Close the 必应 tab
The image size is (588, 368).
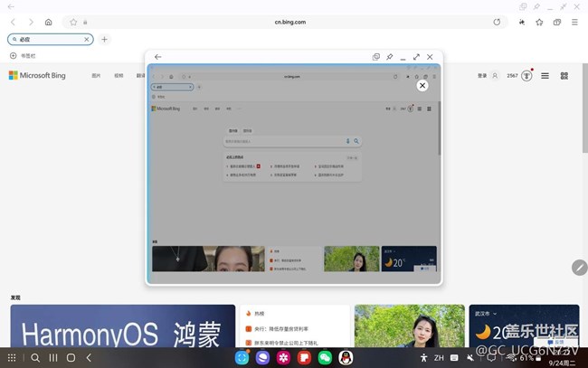click(x=87, y=40)
